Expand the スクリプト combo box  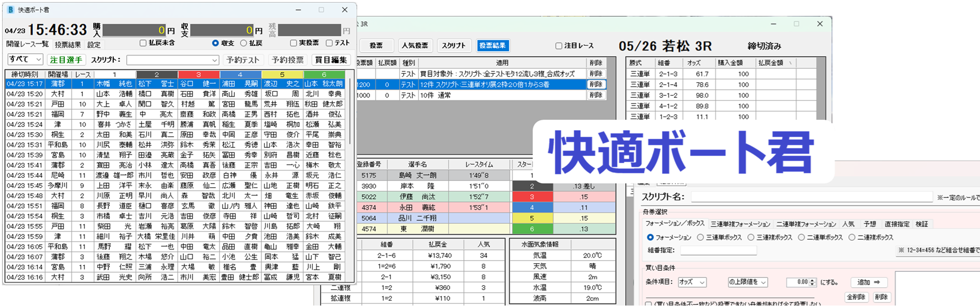tap(214, 60)
